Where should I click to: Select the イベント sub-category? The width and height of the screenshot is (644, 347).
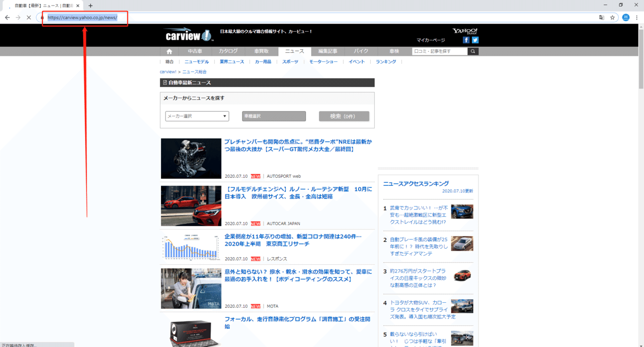tap(357, 61)
